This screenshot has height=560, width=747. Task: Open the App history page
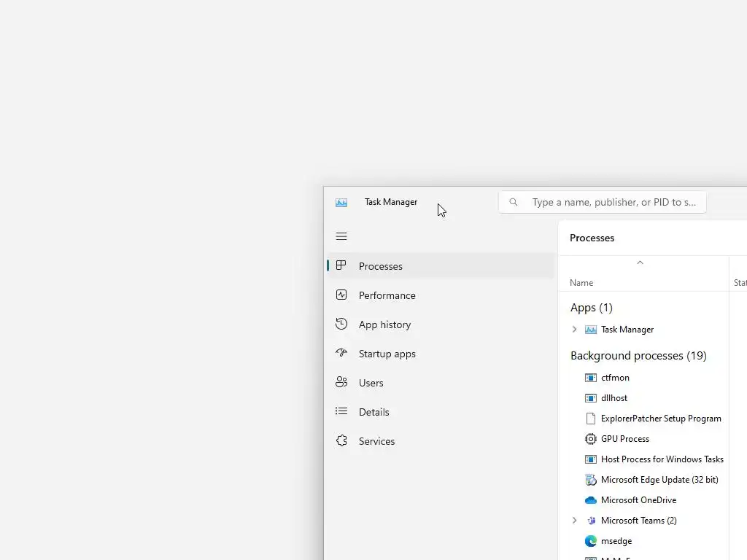440,324
